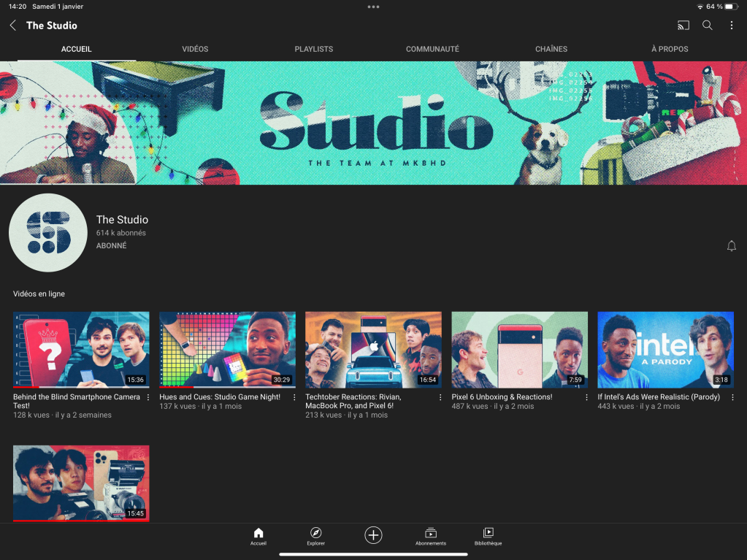Screen dimensions: 747x560
Task: Click The Studio channel avatar logo
Action: [x=48, y=233]
